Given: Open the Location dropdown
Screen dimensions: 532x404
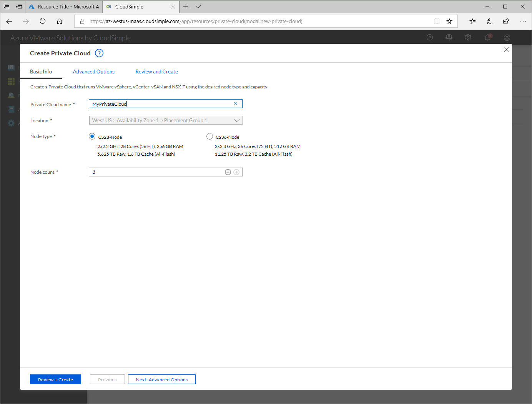Looking at the screenshot, I should (x=237, y=120).
